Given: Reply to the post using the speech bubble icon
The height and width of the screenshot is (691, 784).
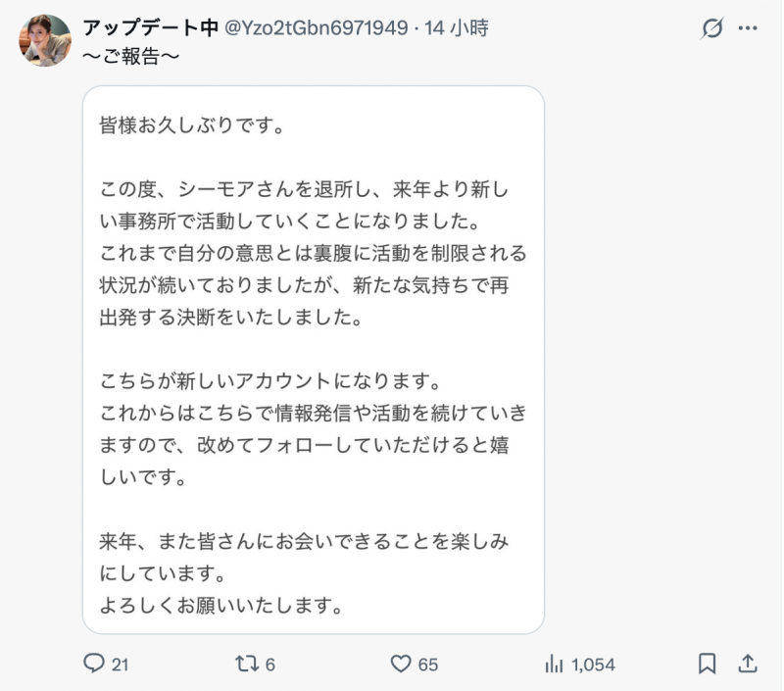Looking at the screenshot, I should [95, 664].
